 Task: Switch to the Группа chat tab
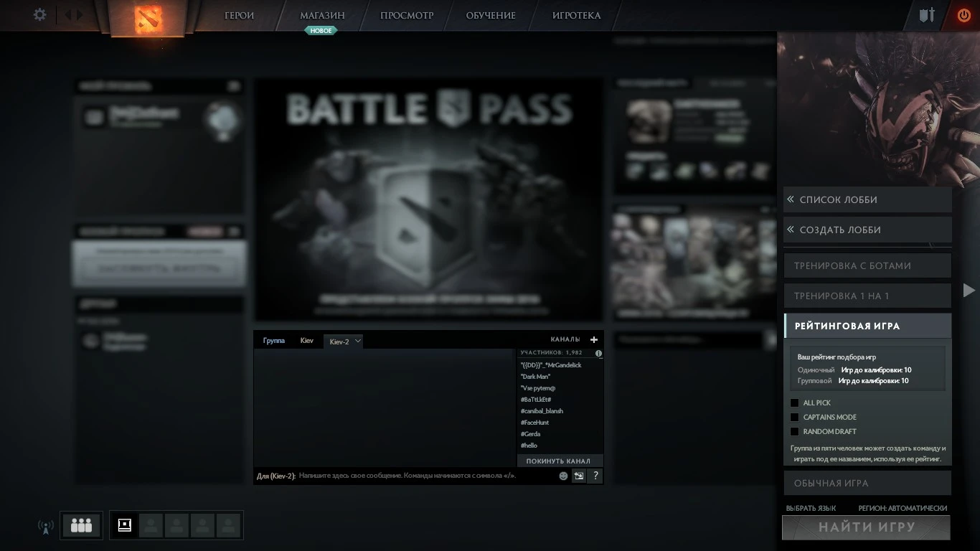(x=274, y=341)
